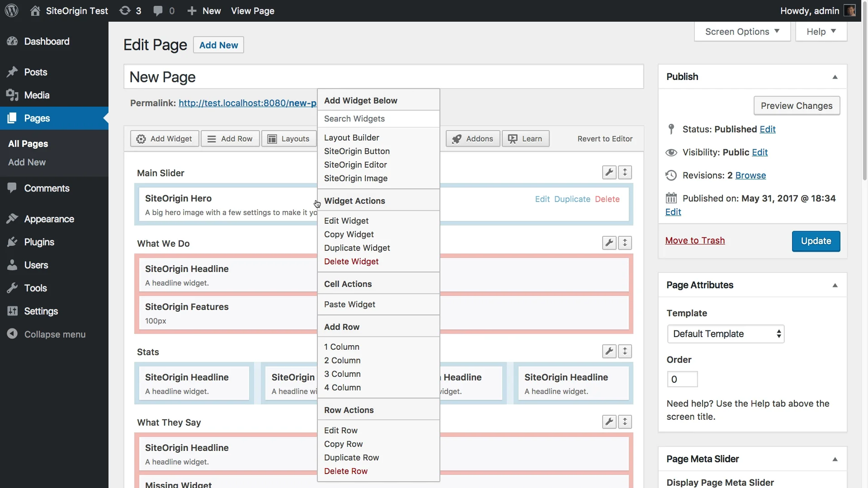Open the updates icon showing 3
The image size is (868, 488).
pyautogui.click(x=130, y=11)
